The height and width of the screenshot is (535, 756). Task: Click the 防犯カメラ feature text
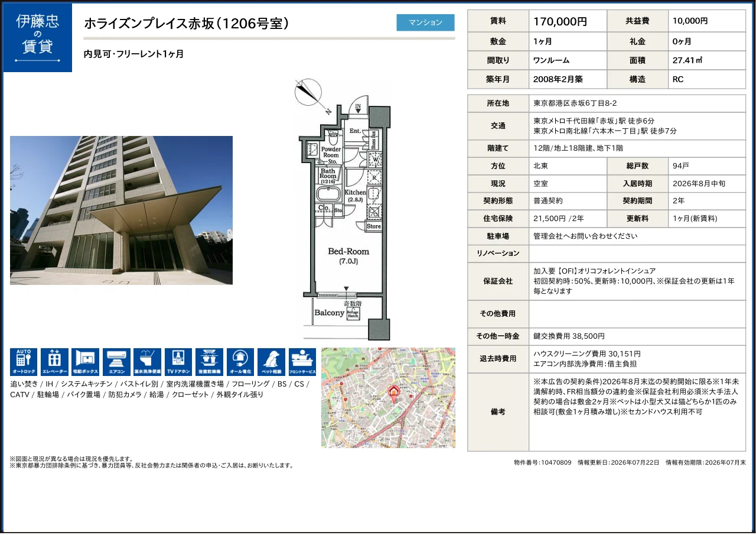pos(125,395)
